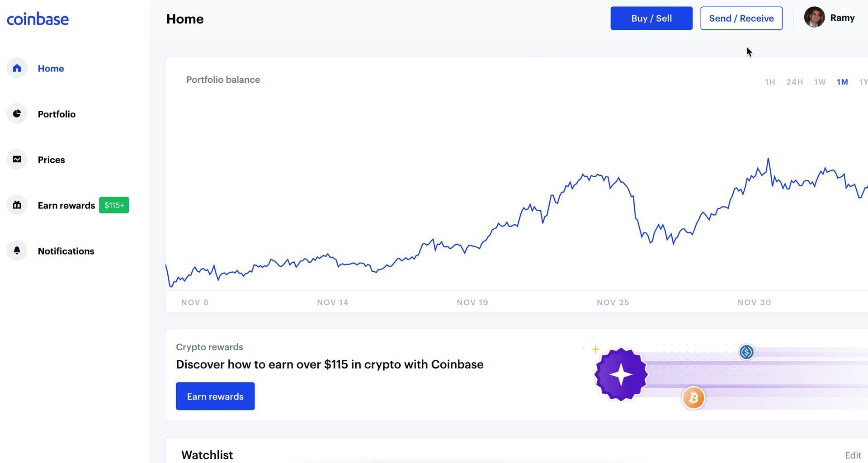
Task: Click the Prices chart icon
Action: pyautogui.click(x=17, y=160)
